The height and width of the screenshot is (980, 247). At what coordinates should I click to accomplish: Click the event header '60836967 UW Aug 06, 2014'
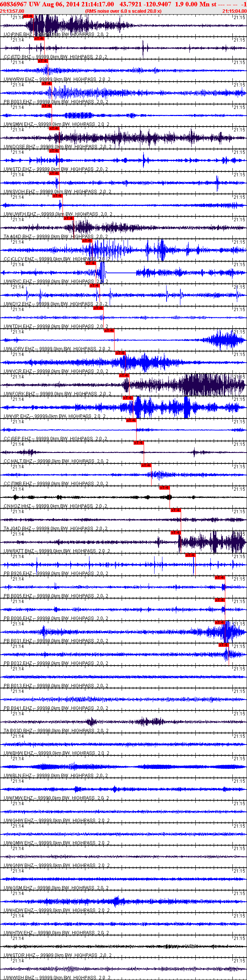pyautogui.click(x=39, y=4)
